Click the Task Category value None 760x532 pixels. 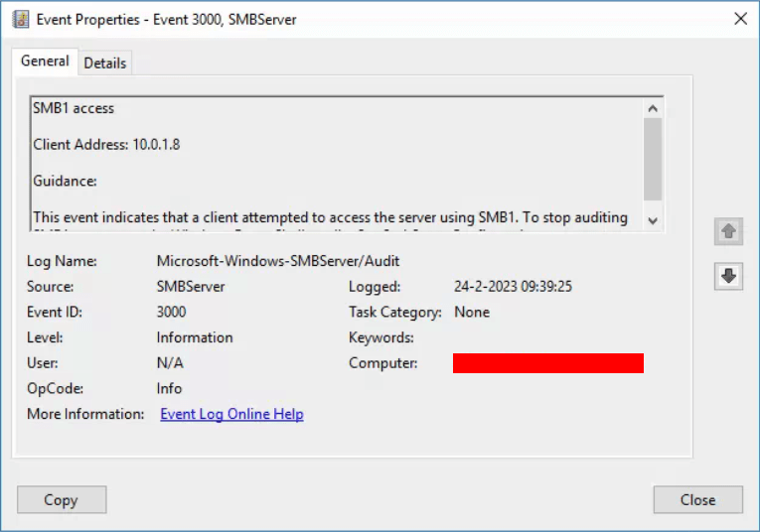[472, 312]
